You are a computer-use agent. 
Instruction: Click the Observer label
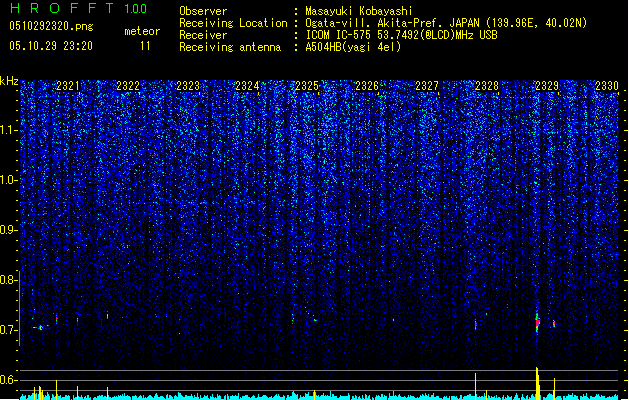[203, 11]
